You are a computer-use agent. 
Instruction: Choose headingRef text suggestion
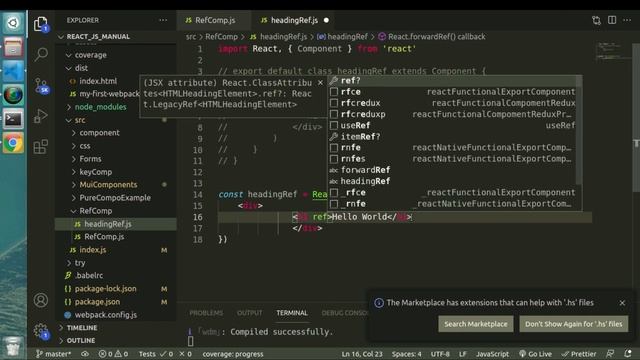pyautogui.click(x=453, y=181)
